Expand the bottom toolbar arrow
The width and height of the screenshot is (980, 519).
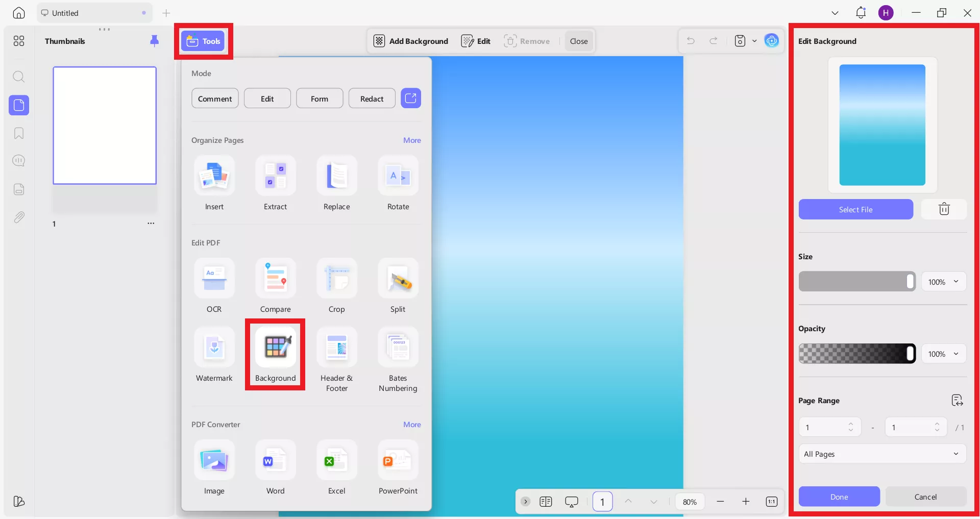pyautogui.click(x=525, y=502)
